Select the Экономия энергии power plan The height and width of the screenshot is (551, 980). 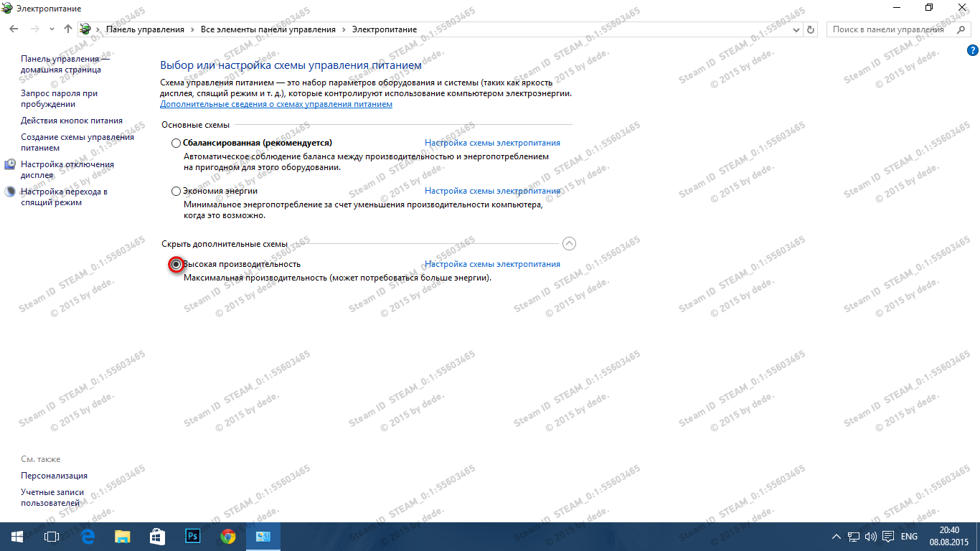click(176, 192)
